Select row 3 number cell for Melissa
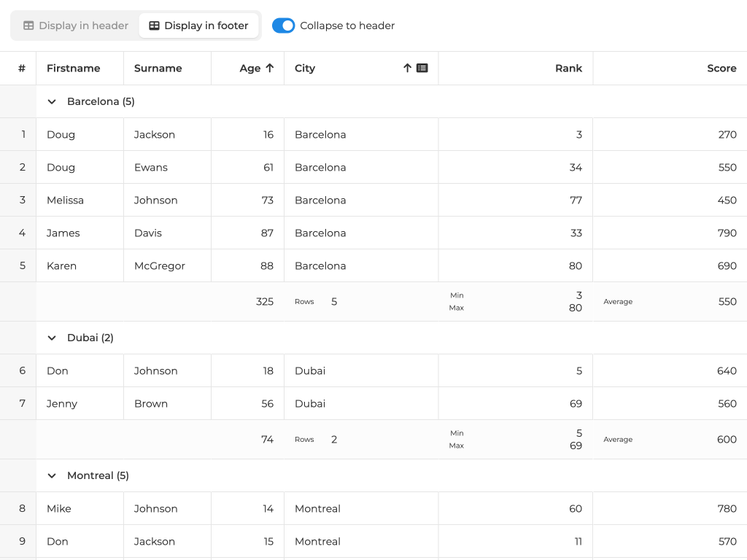747x560 pixels. [x=22, y=200]
